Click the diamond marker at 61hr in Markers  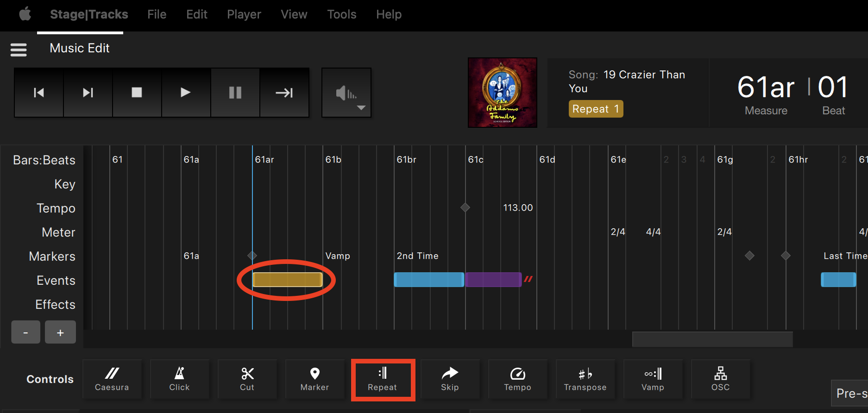click(786, 256)
